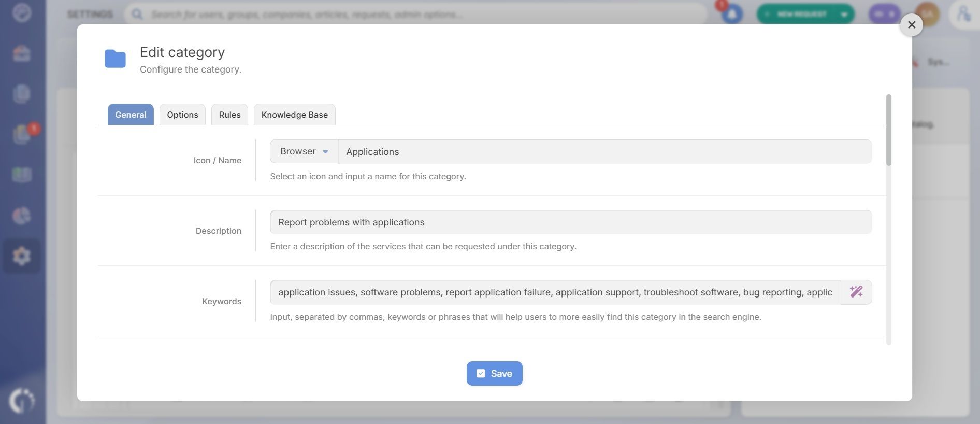Image resolution: width=980 pixels, height=424 pixels.
Task: Click the orange user avatar
Action: 927,14
